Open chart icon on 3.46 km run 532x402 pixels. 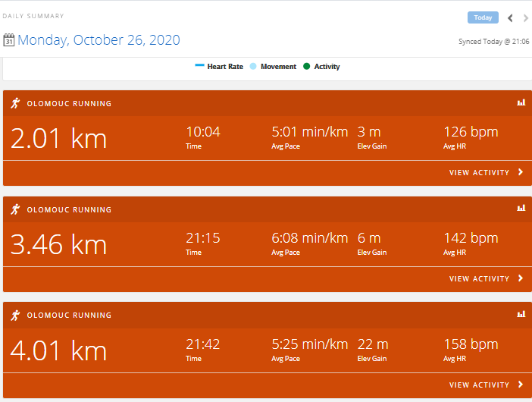pos(521,208)
